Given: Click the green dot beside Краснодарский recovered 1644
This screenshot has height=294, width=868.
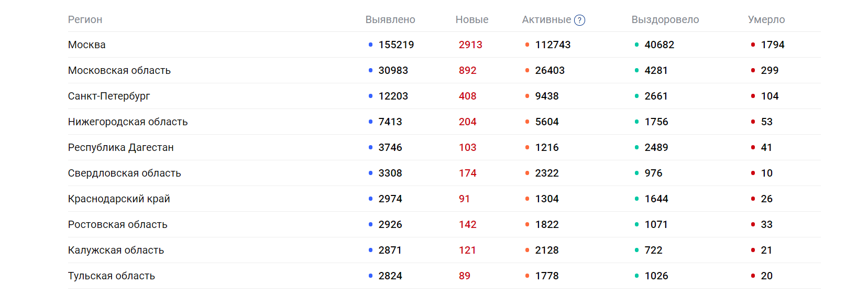Looking at the screenshot, I should click(637, 199).
